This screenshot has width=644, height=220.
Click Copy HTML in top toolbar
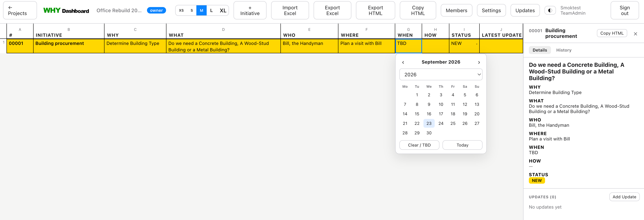click(418, 10)
